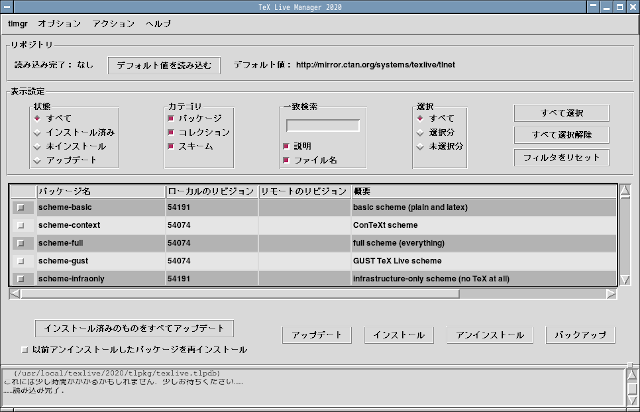Select the scheme-basic package name
The width and height of the screenshot is (640, 412).
pyautogui.click(x=65, y=207)
